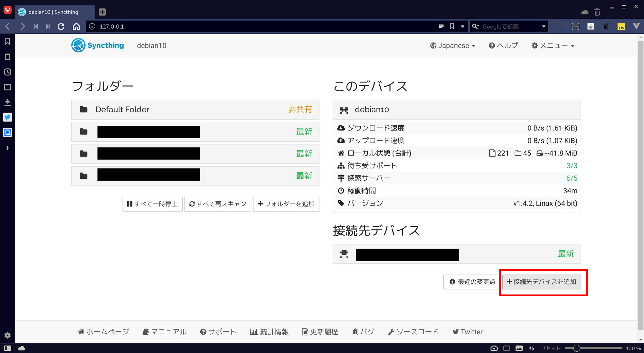Add a new web panel
This screenshot has height=353, width=644.
pyautogui.click(x=7, y=148)
